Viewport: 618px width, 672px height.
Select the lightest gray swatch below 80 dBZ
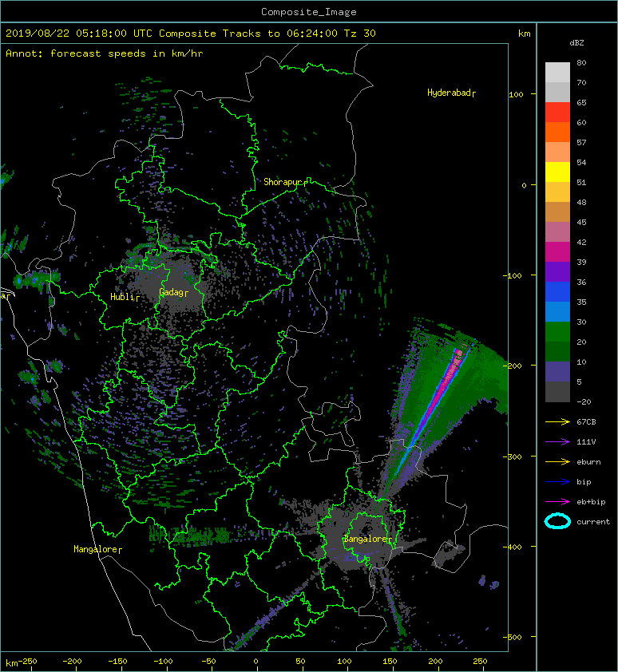(x=557, y=72)
